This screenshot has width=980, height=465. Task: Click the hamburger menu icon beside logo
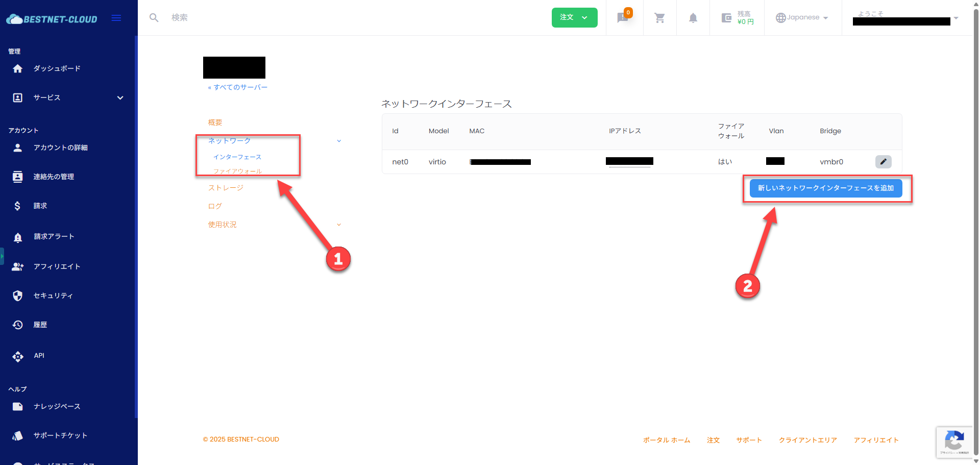[x=116, y=18]
